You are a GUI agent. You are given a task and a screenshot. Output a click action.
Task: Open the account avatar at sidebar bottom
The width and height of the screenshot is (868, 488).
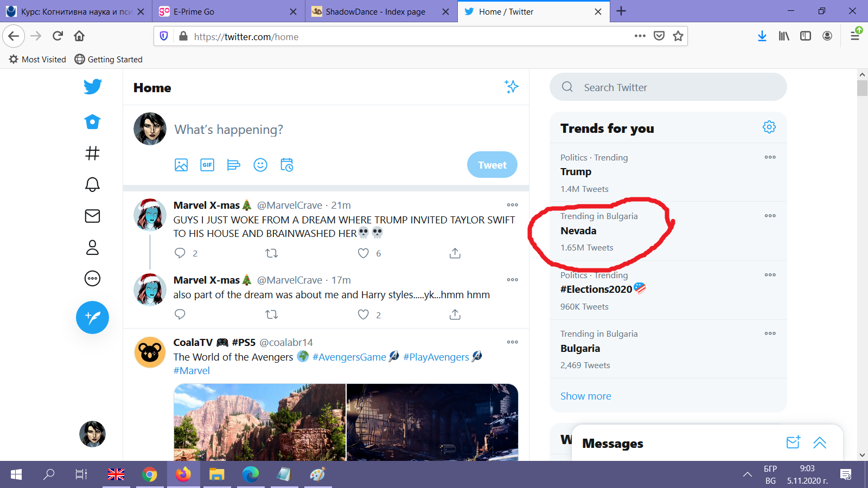pos(93,434)
